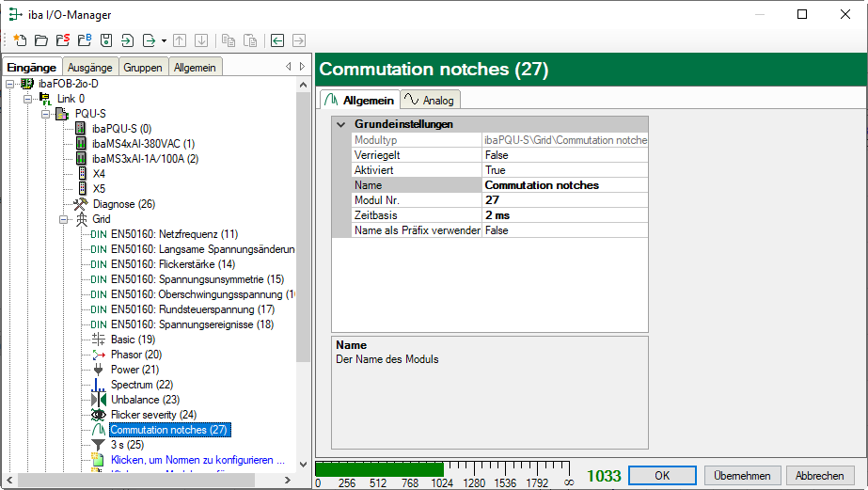This screenshot has width=868, height=490.
Task: Click the new configuration icon with star
Action: [19, 40]
